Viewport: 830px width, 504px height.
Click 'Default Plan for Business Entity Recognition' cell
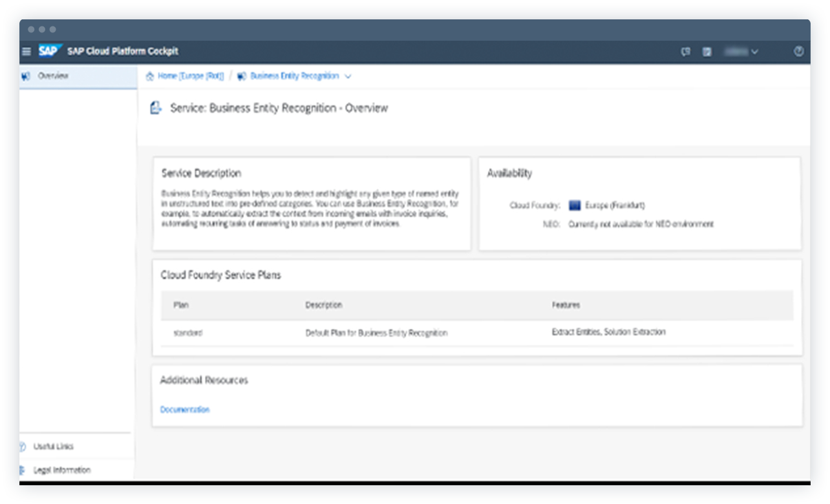[376, 333]
